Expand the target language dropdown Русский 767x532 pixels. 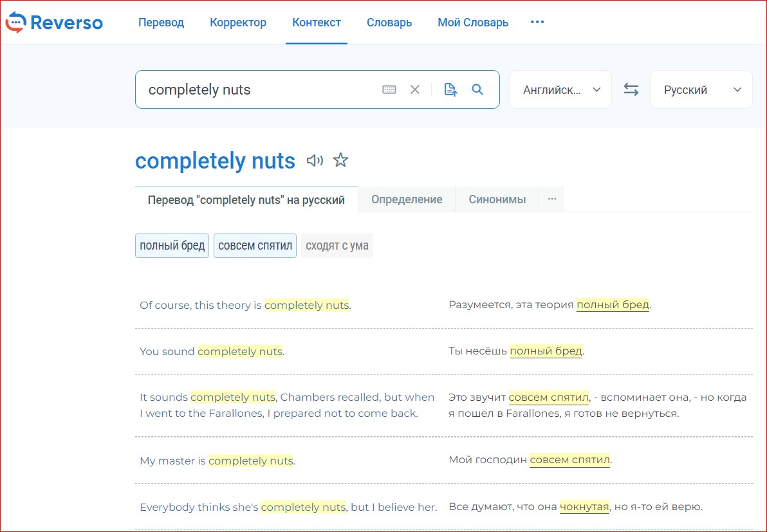(701, 89)
